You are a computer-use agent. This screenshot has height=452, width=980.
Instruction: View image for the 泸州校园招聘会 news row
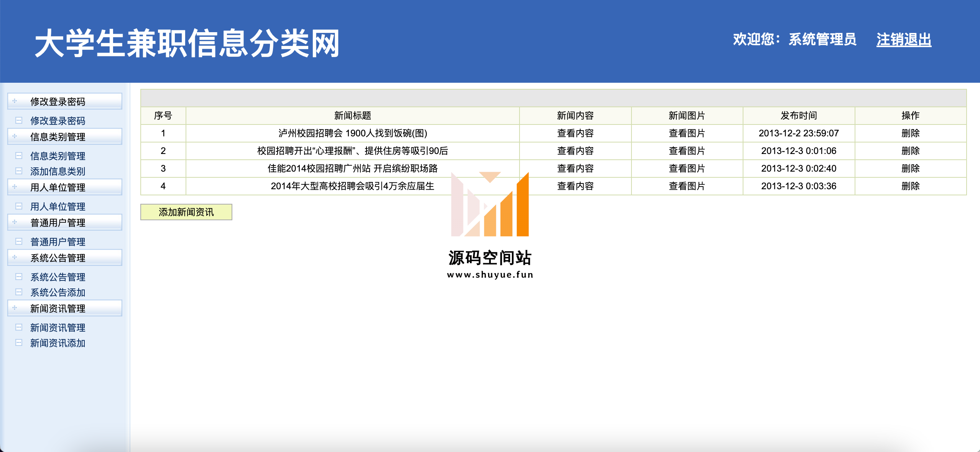[x=687, y=133]
